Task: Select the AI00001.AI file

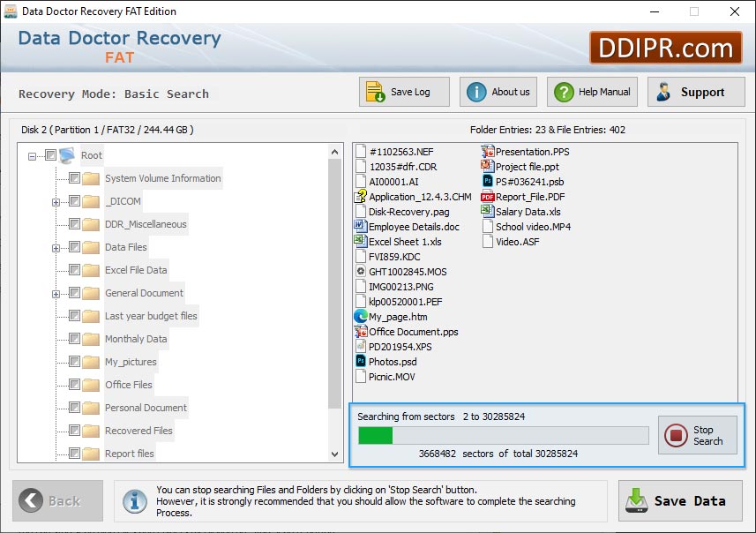Action: (x=386, y=182)
